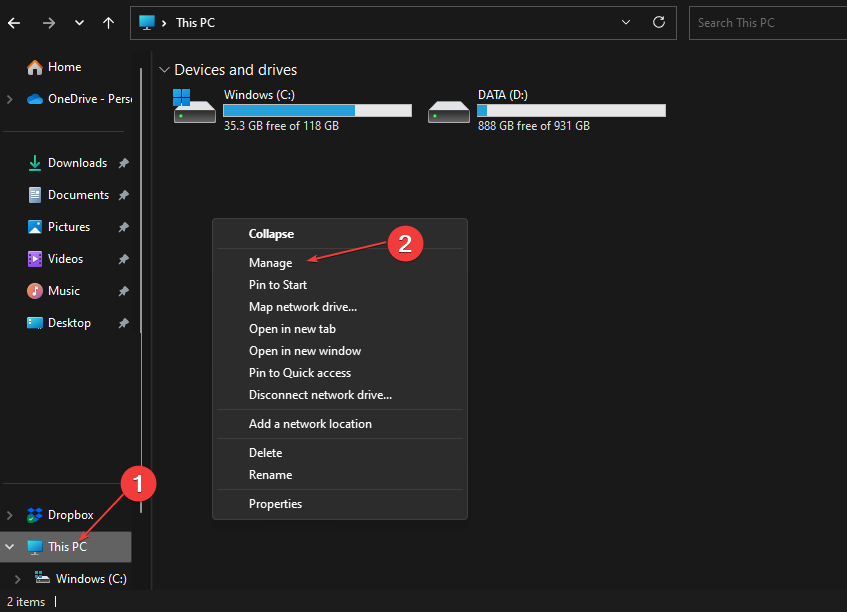Click the Windows (C:) storage usage bar
The height and width of the screenshot is (612, 847).
pos(317,110)
